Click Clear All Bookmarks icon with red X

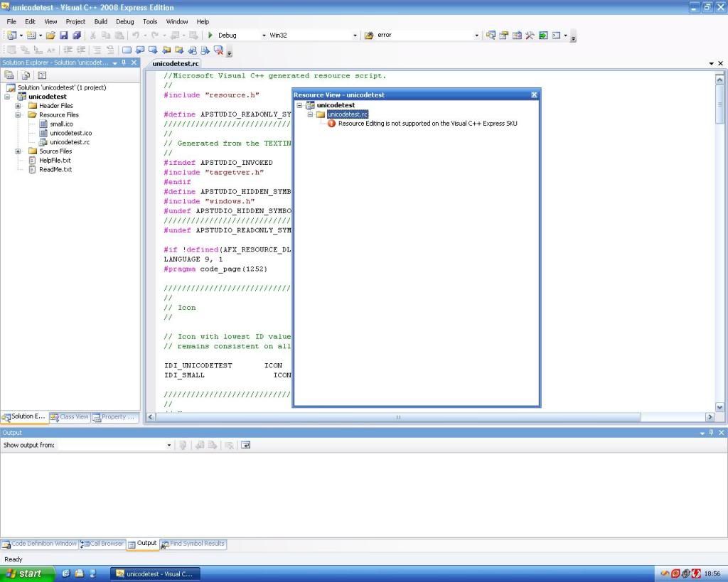coord(218,50)
